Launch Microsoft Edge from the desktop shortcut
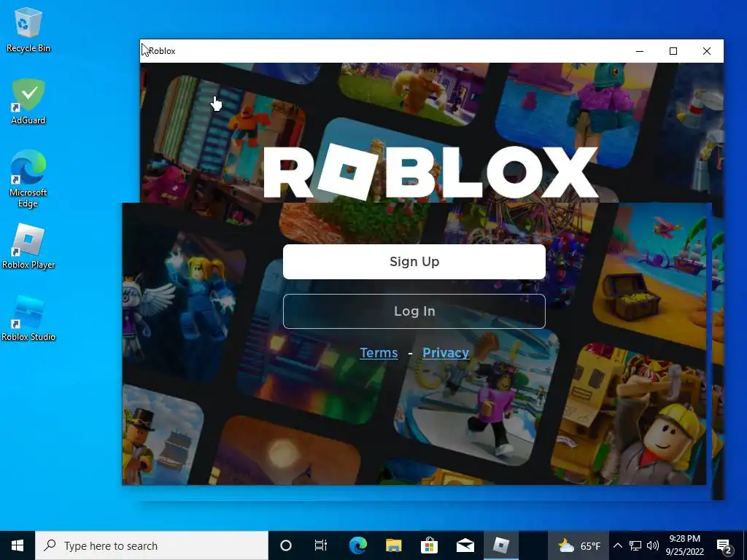The image size is (747, 560). click(28, 179)
